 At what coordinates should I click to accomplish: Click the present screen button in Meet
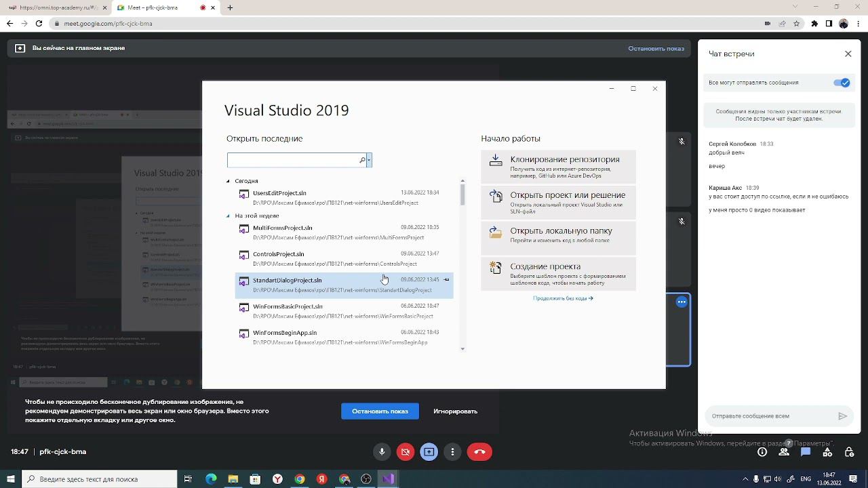429,452
